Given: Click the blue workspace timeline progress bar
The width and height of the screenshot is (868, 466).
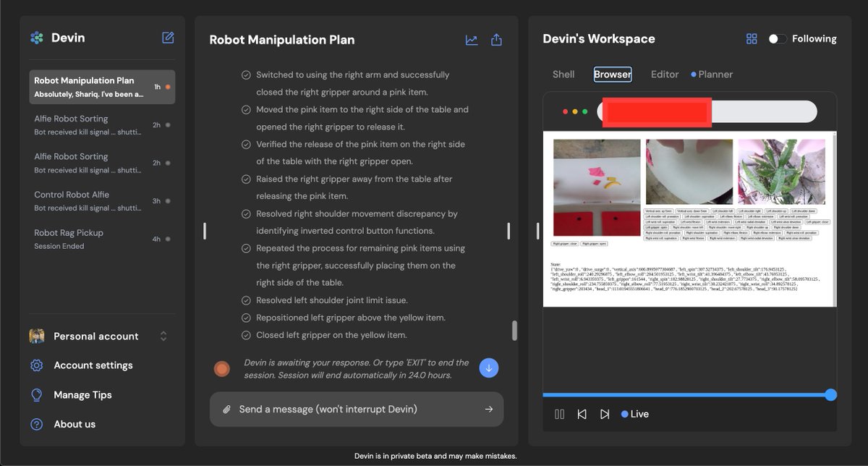Looking at the screenshot, I should (x=686, y=394).
